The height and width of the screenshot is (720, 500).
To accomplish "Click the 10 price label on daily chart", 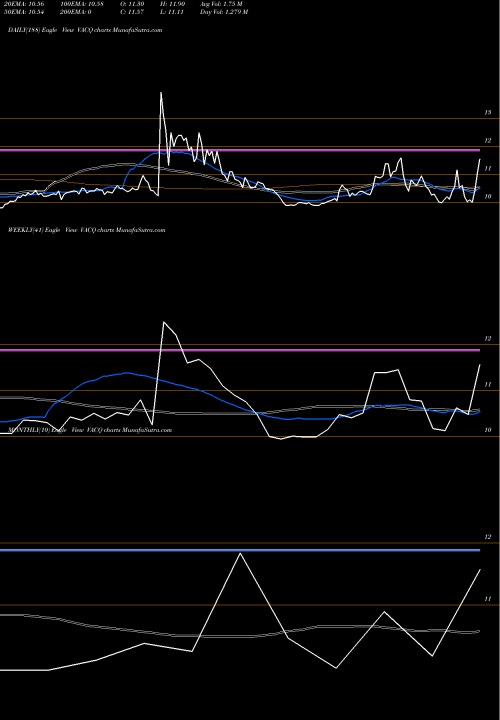I will [488, 197].
